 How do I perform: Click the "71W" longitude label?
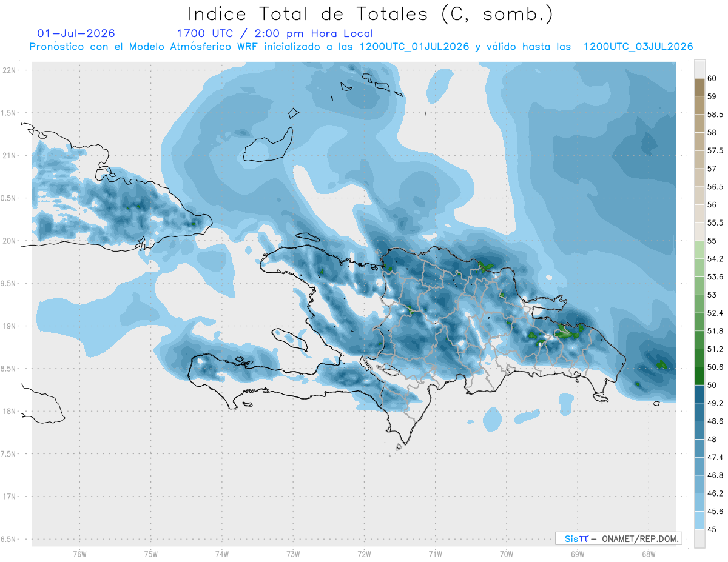[435, 554]
